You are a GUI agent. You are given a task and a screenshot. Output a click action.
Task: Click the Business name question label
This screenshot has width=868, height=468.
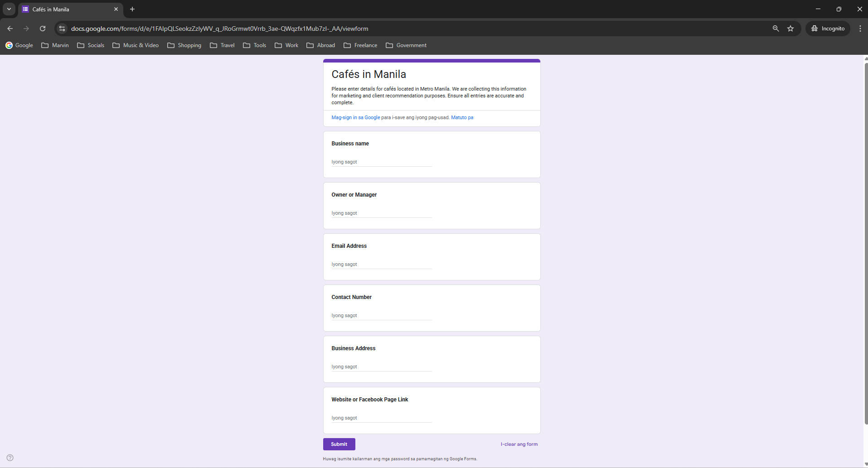point(350,144)
